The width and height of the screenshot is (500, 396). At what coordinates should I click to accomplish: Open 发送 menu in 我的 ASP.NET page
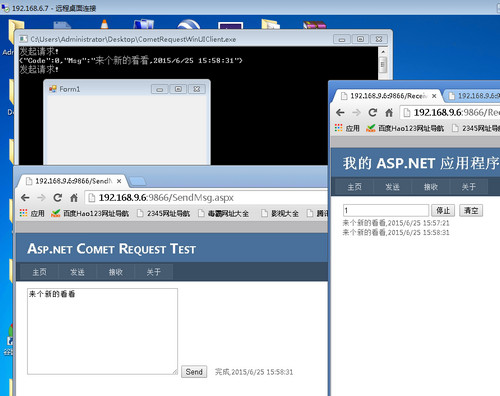(x=392, y=187)
